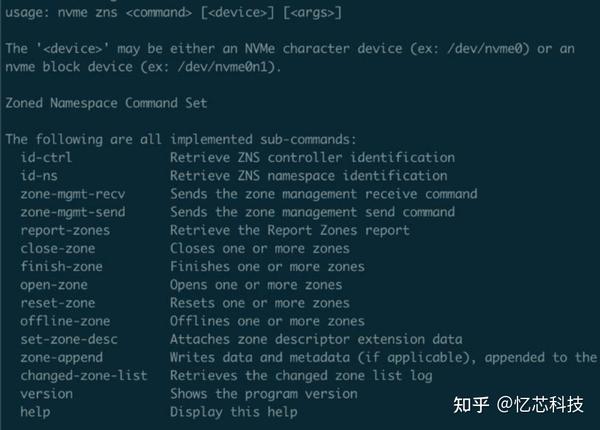This screenshot has width=600, height=430.
Task: Click the help sub-command
Action: (35, 411)
